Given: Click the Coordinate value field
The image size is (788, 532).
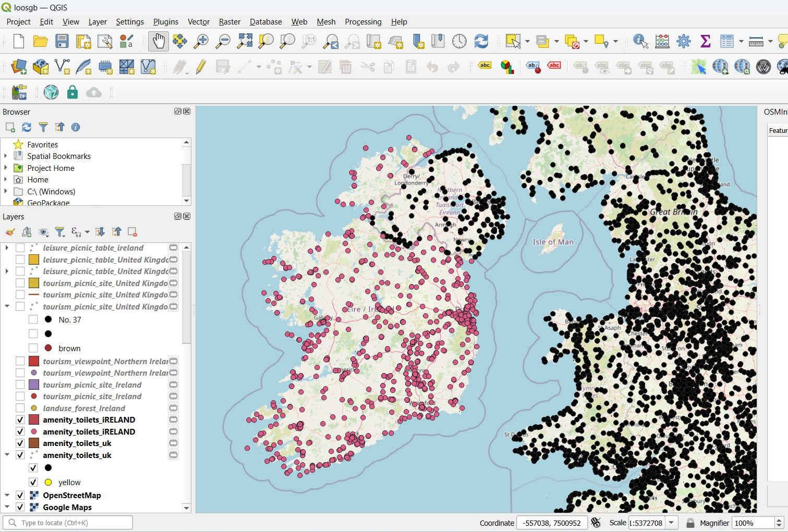Looking at the screenshot, I should pyautogui.click(x=552, y=523).
